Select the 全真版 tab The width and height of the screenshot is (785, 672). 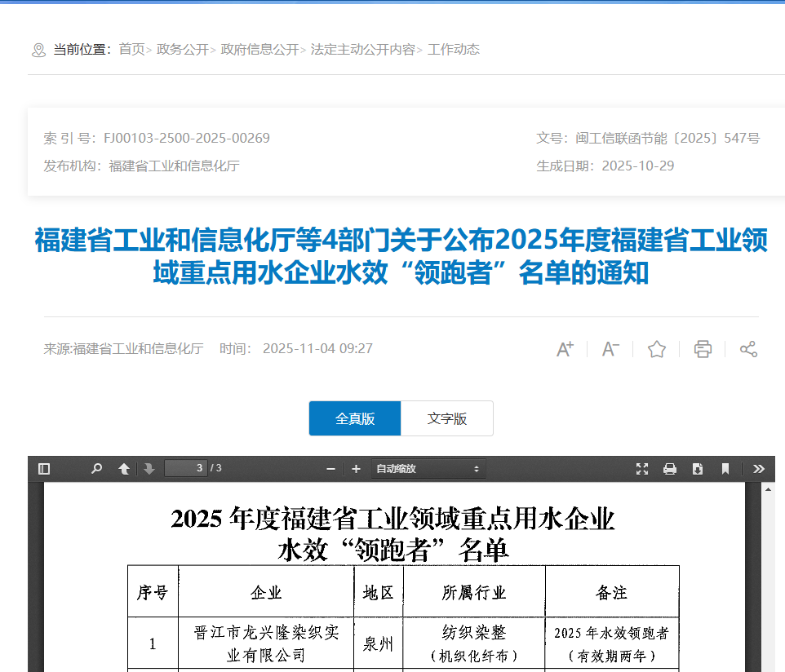pyautogui.click(x=355, y=418)
